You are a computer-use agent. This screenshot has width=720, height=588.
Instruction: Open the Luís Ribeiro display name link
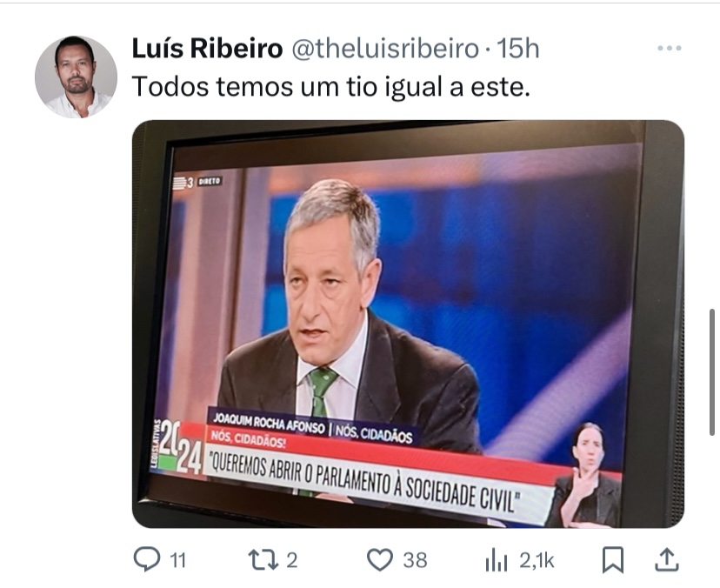[207, 48]
